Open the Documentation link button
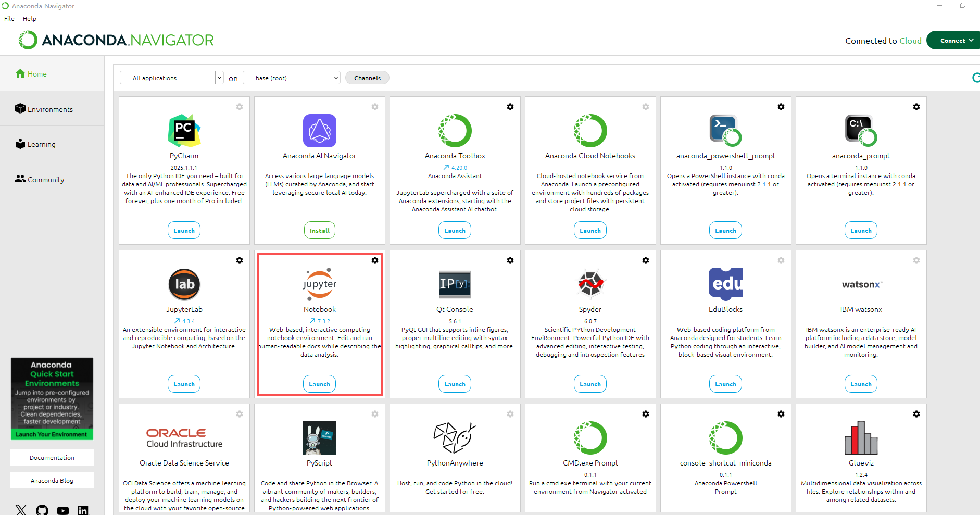The image size is (980, 515). (52, 457)
